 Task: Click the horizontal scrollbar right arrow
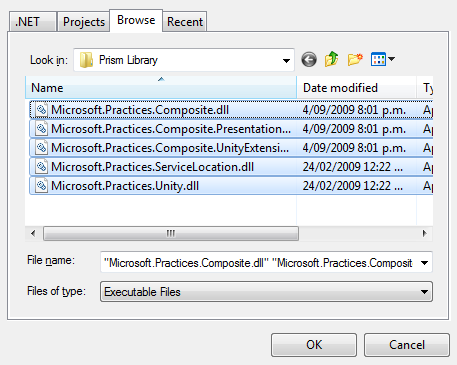[x=424, y=233]
